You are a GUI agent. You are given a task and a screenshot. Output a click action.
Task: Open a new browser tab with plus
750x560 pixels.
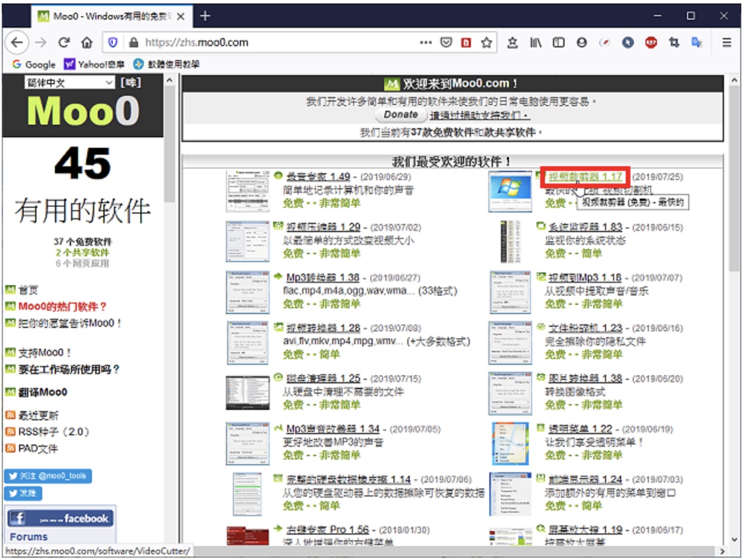(x=205, y=16)
